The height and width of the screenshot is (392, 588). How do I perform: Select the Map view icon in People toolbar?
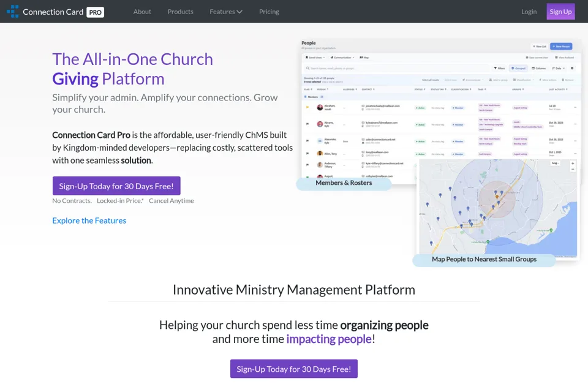[x=364, y=58]
